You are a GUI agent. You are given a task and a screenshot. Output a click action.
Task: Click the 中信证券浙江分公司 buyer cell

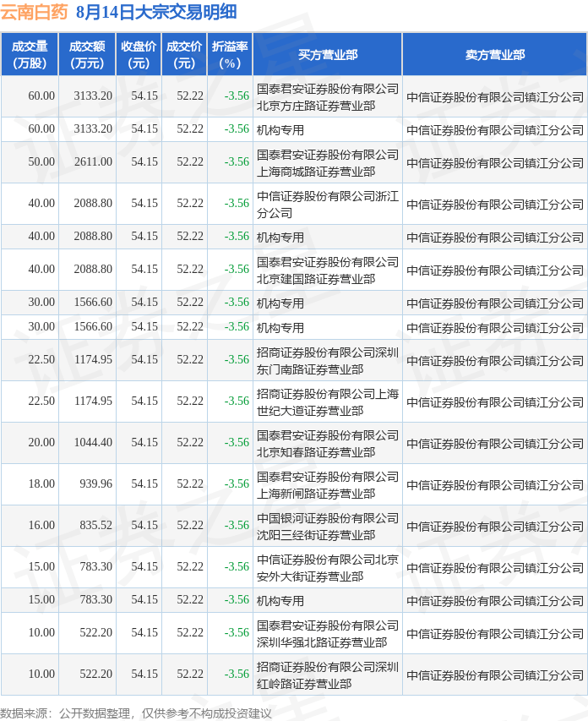coord(328,204)
